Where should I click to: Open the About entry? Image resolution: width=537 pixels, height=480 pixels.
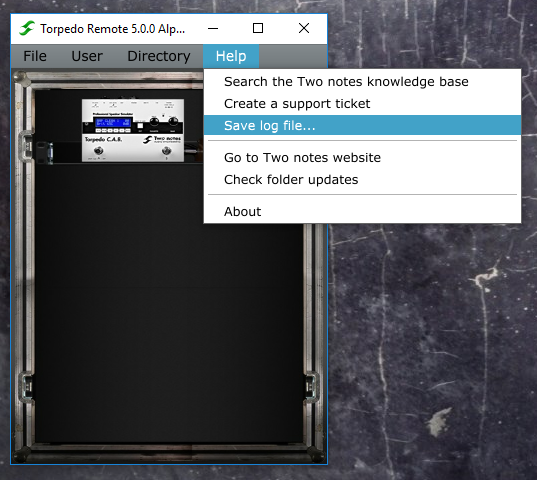[362, 212]
